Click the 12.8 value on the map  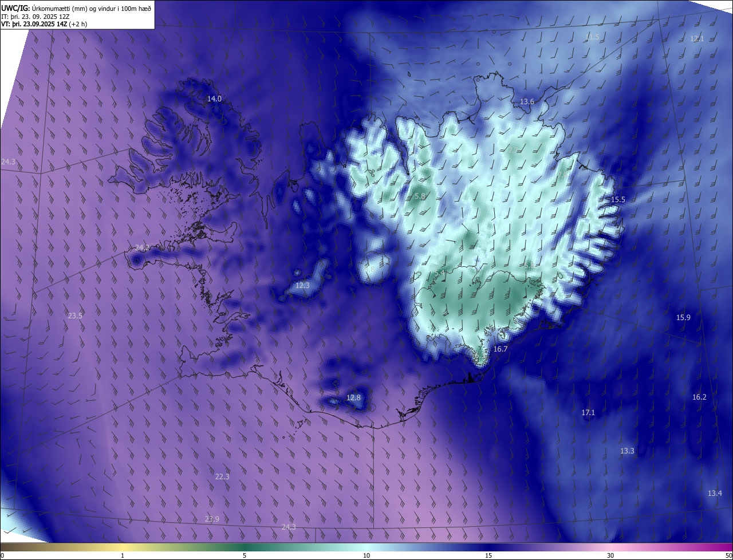(354, 398)
